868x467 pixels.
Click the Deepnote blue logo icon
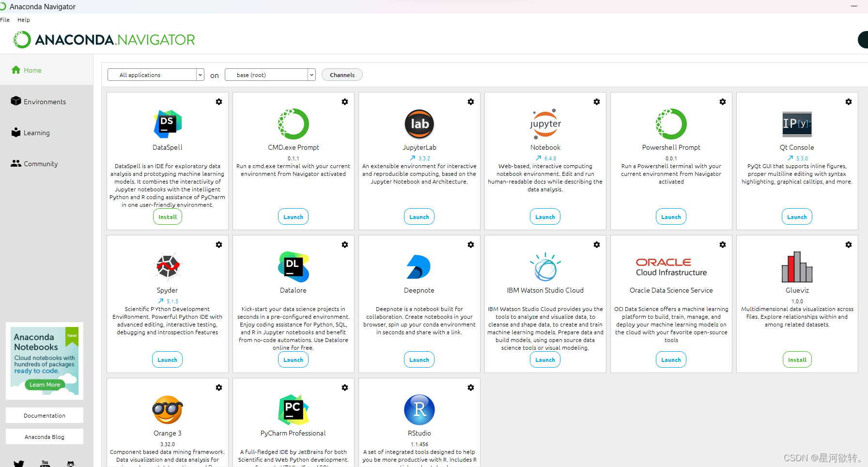pyautogui.click(x=418, y=266)
